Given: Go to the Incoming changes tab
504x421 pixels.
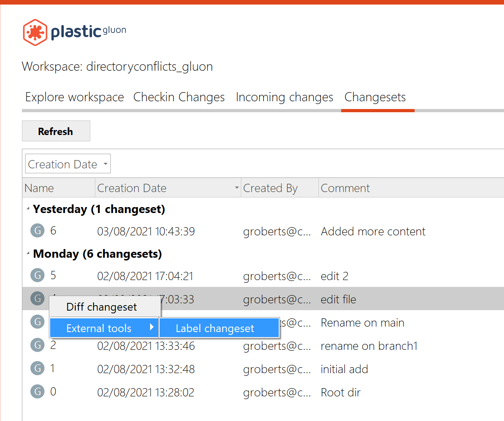Looking at the screenshot, I should (284, 97).
